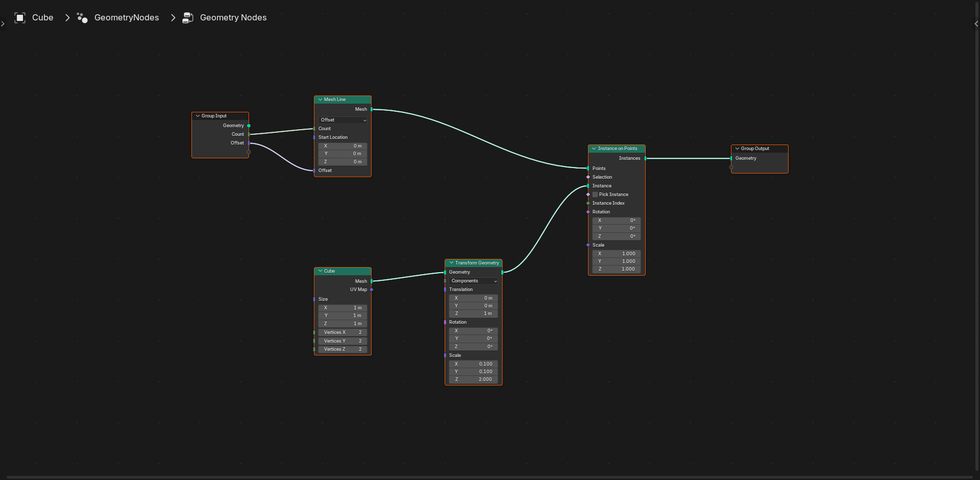Click Transform Geometry Scale Z 2.000 field

[474, 379]
